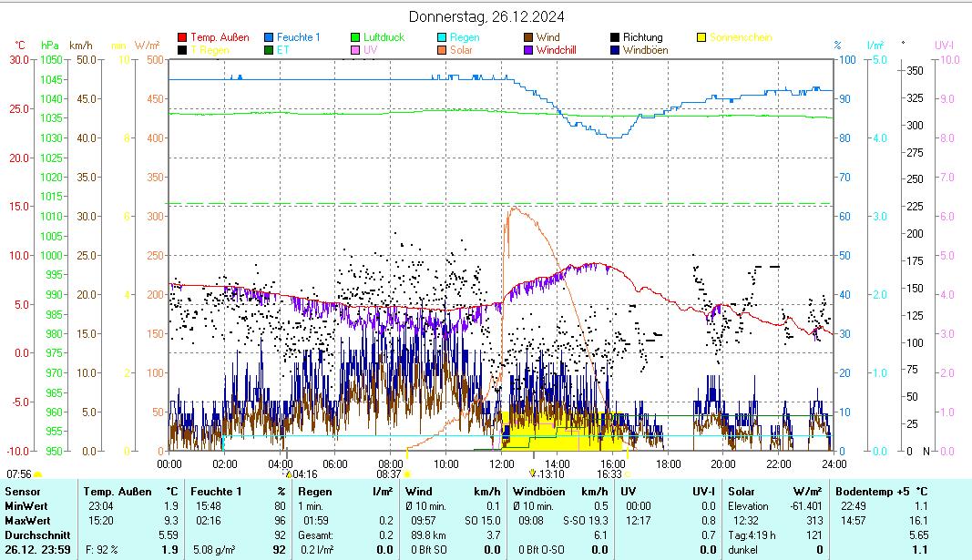
Task: Select the ET legend label
Action: point(282,50)
